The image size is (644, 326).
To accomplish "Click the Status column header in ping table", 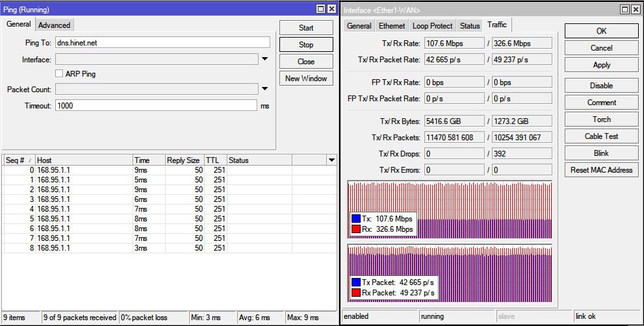I will pyautogui.click(x=259, y=160).
